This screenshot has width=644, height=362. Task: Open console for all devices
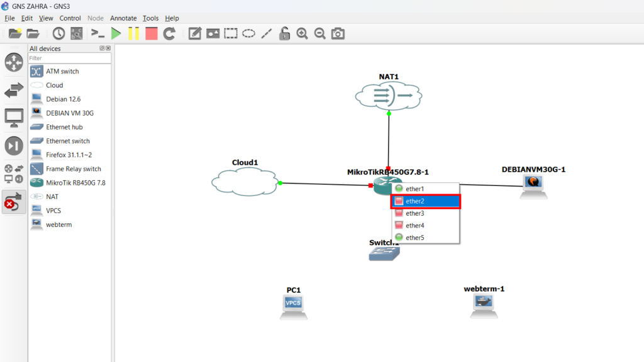(x=97, y=33)
